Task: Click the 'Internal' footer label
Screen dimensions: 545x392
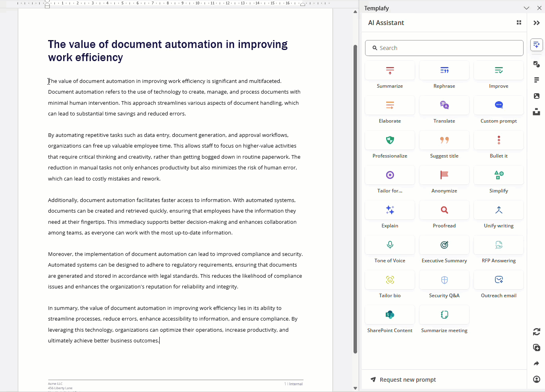Action: pyautogui.click(x=296, y=384)
